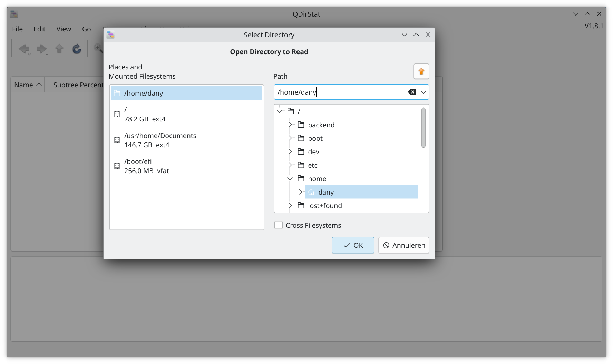Click the disk icon beside /boot/efi
The width and height of the screenshot is (613, 364).
(117, 166)
